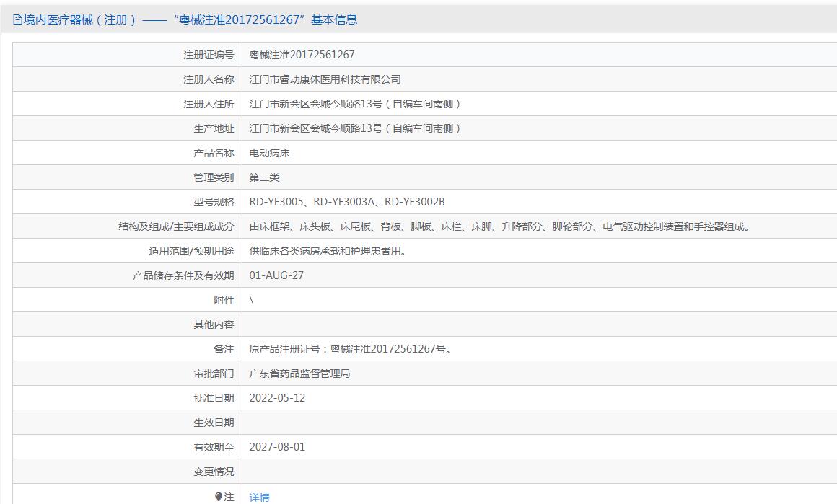Screen dimensions: 837x504
Task: Select approval department 广东省药品监督管理局
Action: (x=299, y=373)
